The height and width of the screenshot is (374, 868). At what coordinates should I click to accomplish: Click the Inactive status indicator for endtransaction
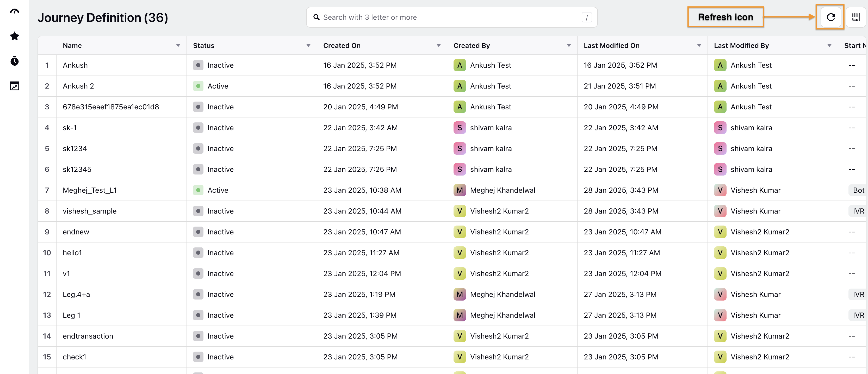[x=198, y=336]
